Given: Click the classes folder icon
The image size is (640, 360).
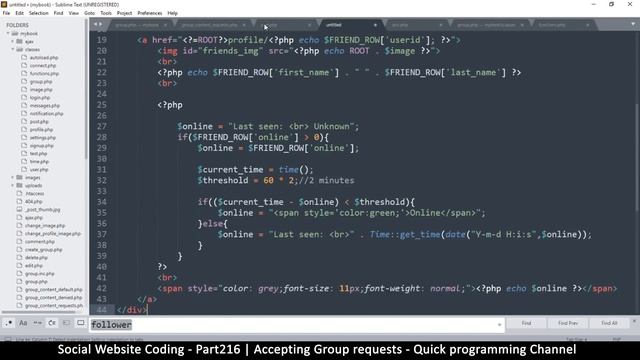Looking at the screenshot, I should coord(19,49).
